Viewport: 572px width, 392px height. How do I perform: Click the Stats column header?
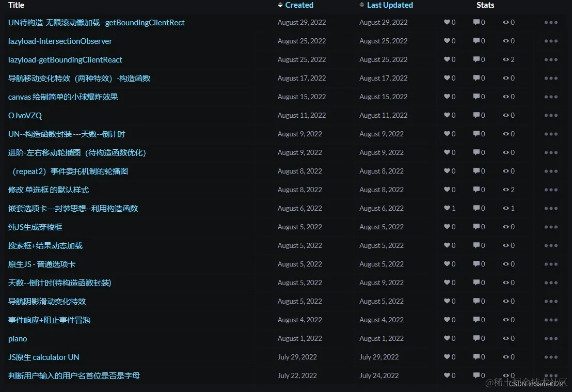click(x=485, y=5)
